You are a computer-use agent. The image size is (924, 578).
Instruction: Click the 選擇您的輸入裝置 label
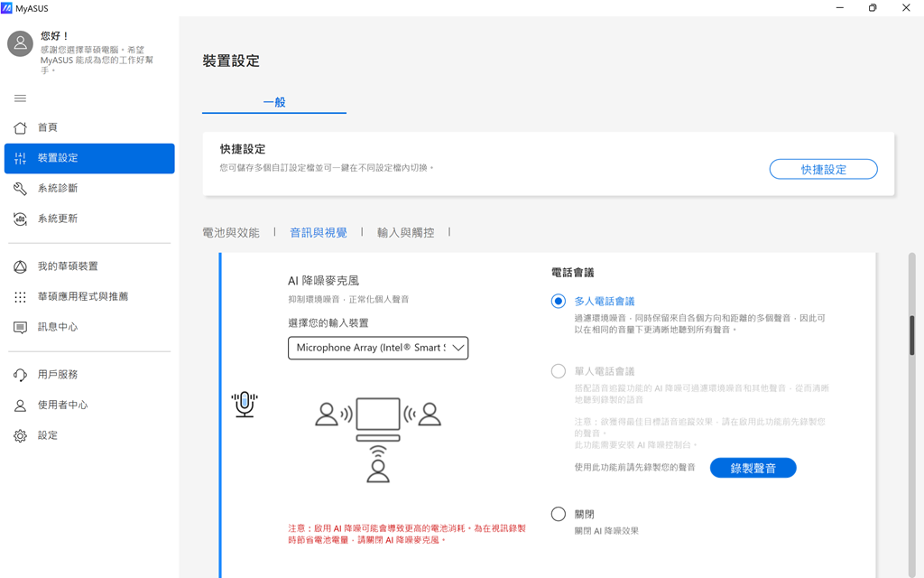click(x=328, y=323)
